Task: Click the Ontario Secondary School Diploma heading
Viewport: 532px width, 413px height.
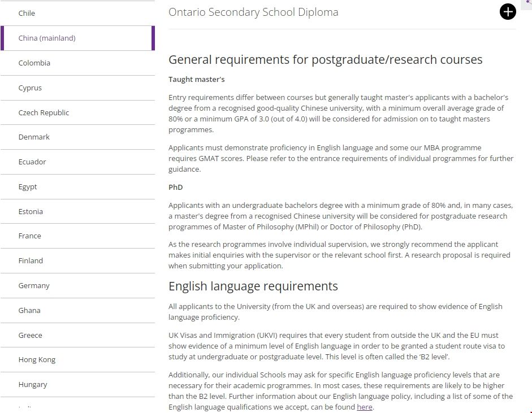Action: pos(253,12)
